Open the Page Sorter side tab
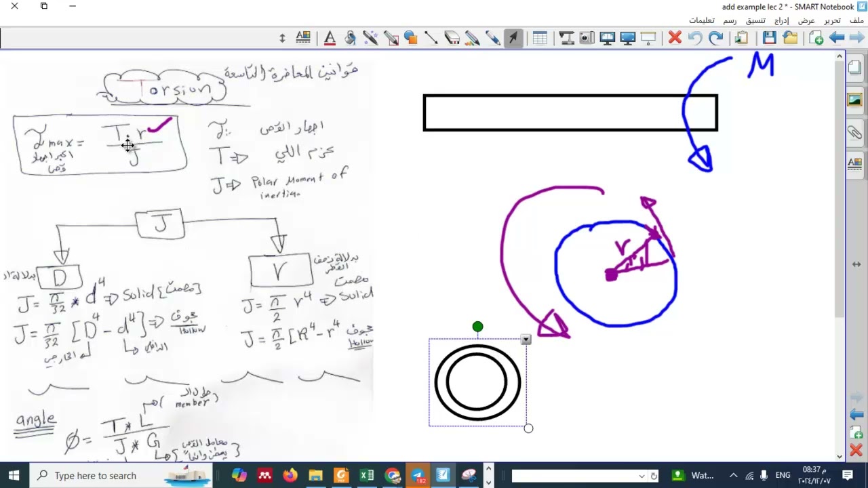The image size is (868, 488). (854, 68)
